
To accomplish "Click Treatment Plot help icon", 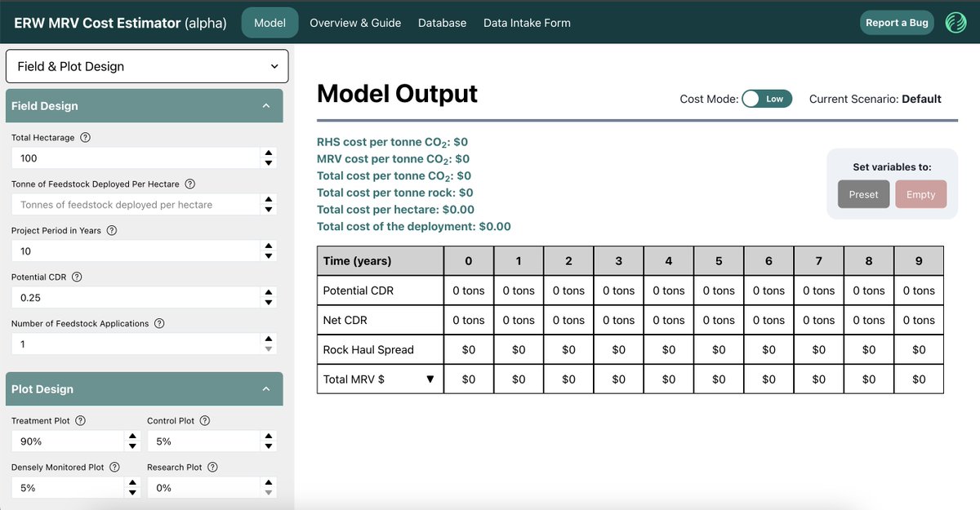I will (x=80, y=421).
